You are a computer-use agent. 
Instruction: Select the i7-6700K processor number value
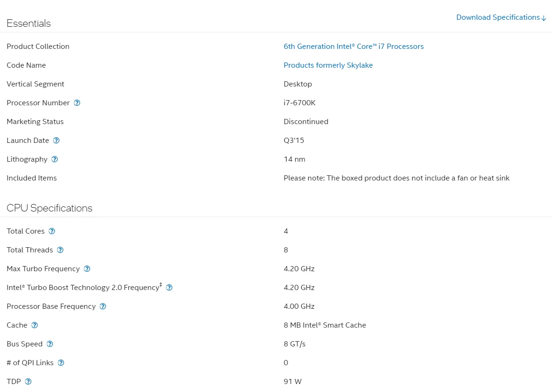click(x=300, y=102)
